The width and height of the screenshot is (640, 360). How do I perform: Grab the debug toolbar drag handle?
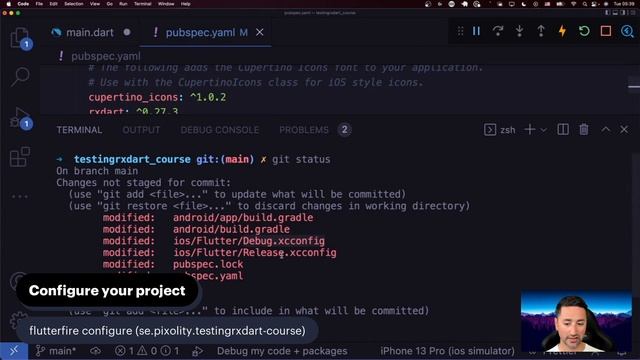point(460,31)
